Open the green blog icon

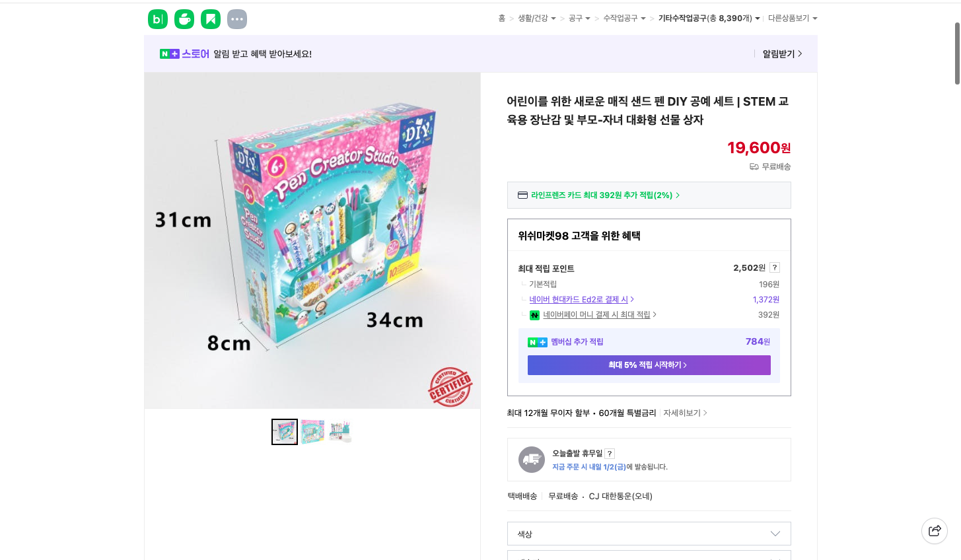tap(157, 19)
